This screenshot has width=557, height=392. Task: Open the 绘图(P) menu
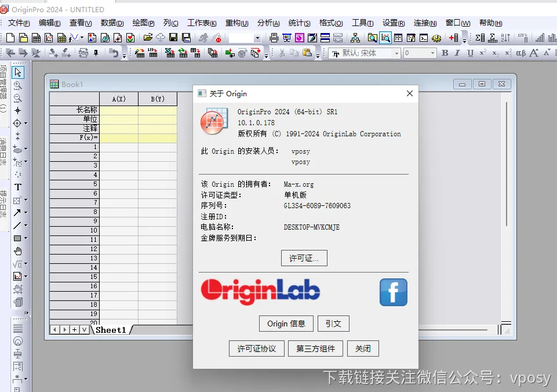144,23
